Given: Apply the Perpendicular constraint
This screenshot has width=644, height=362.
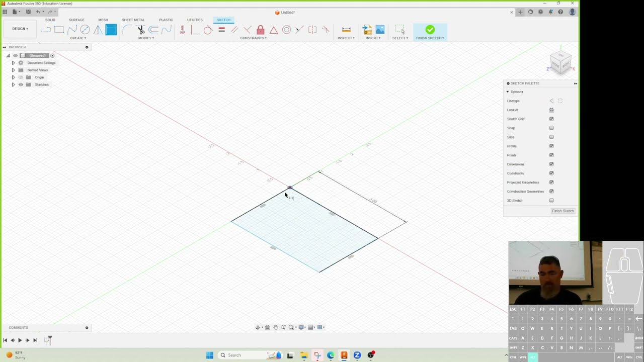Looking at the screenshot, I should pos(248,30).
